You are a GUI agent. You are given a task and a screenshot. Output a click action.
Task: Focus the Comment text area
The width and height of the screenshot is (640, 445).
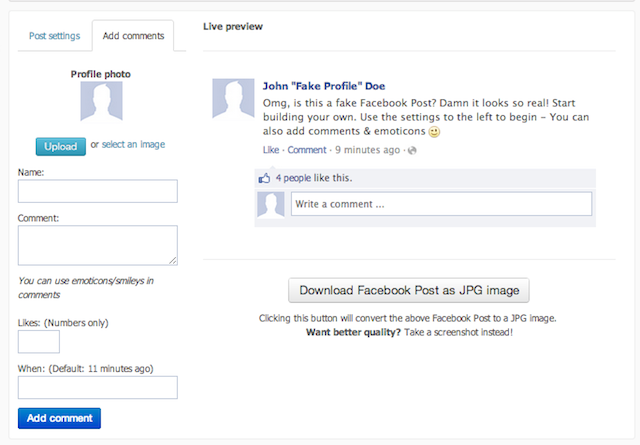point(98,245)
